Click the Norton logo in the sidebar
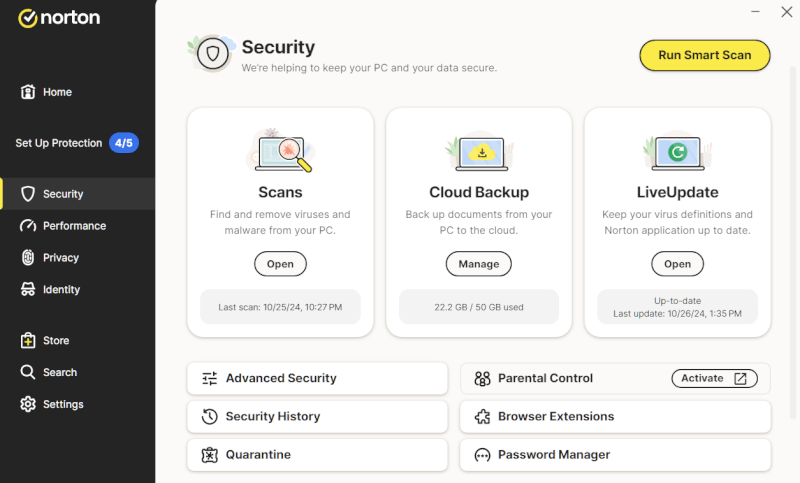The image size is (800, 483). click(59, 18)
